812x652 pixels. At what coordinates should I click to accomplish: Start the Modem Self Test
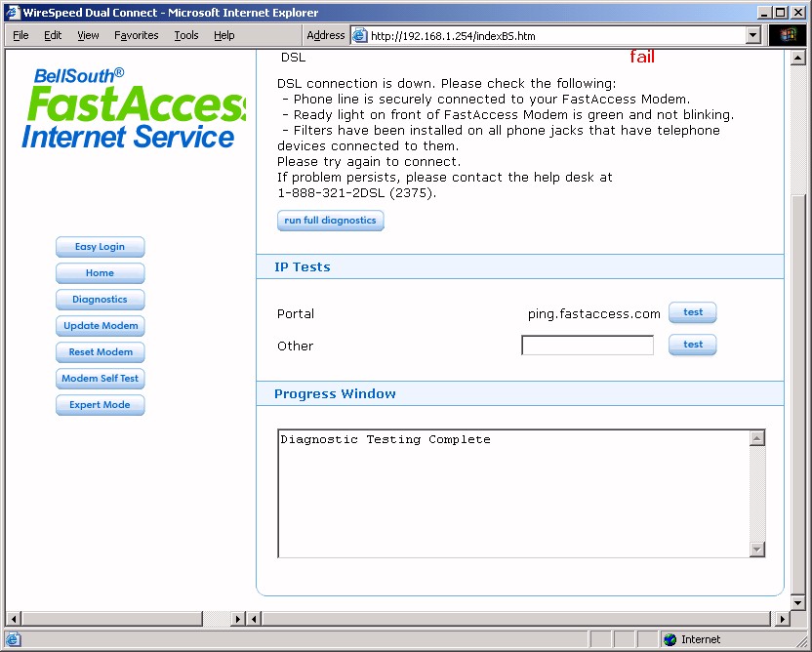coord(100,379)
